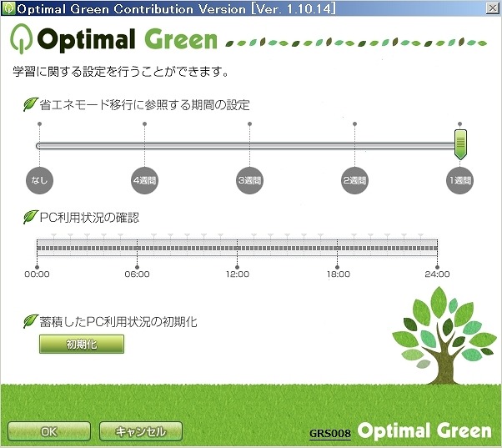
Task: Click the Optimal Green header logo icon
Action: tap(21, 38)
